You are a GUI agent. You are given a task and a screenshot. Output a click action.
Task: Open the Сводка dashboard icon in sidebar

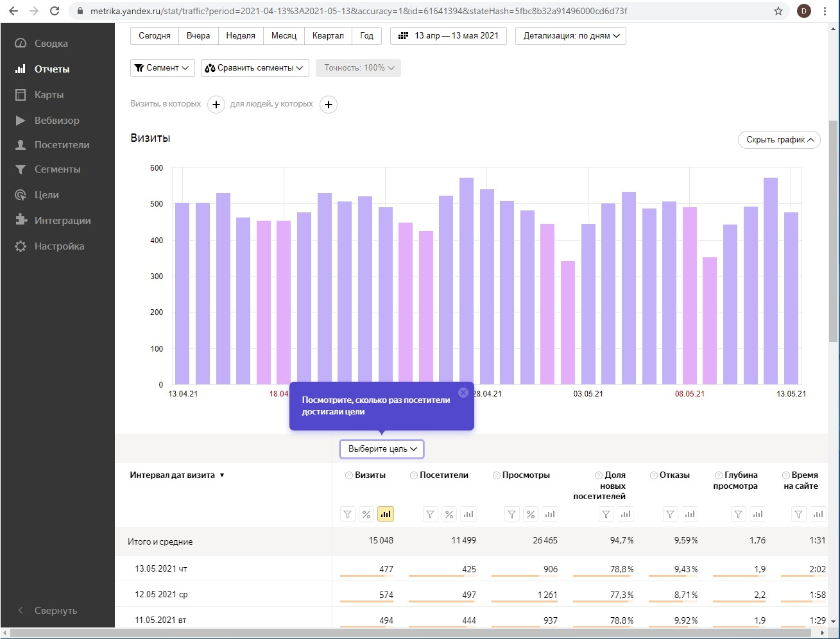tap(21, 44)
